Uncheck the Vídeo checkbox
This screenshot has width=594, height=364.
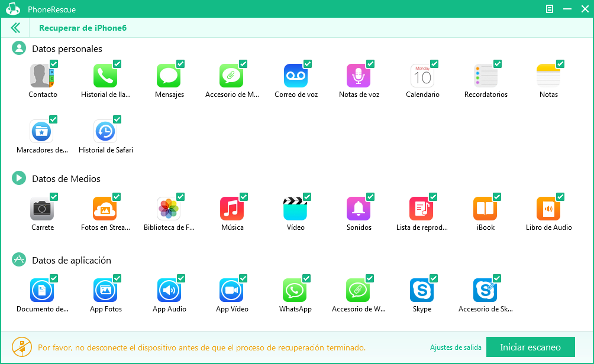point(307,197)
